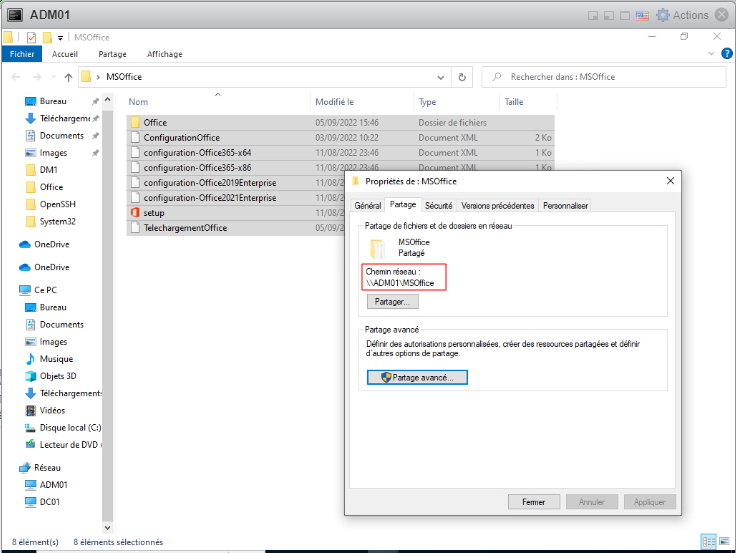Switch to large icons view in status bar
Screen dimensions: 736x553
723,541
